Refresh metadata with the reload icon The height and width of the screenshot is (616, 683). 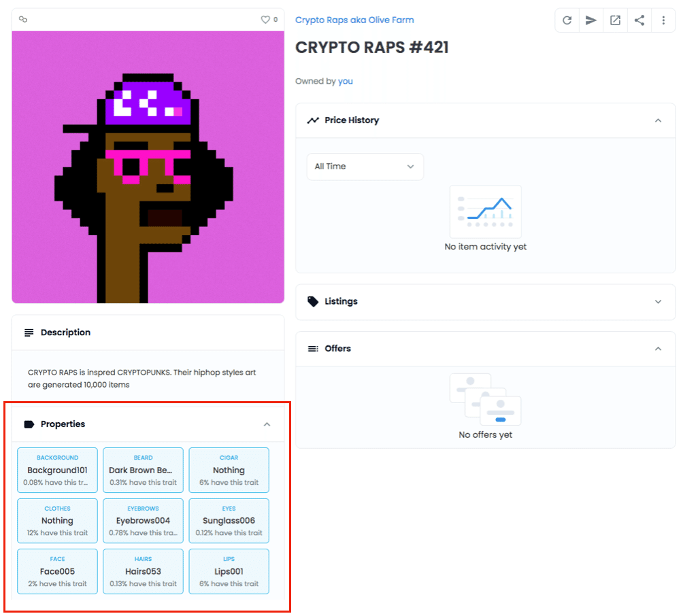[x=567, y=20]
